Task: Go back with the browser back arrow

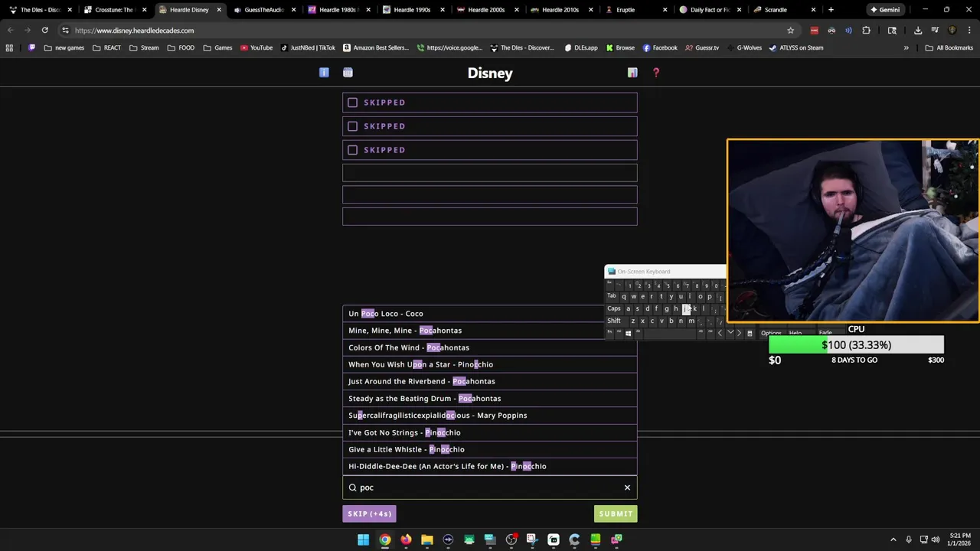Action: pos(11,31)
